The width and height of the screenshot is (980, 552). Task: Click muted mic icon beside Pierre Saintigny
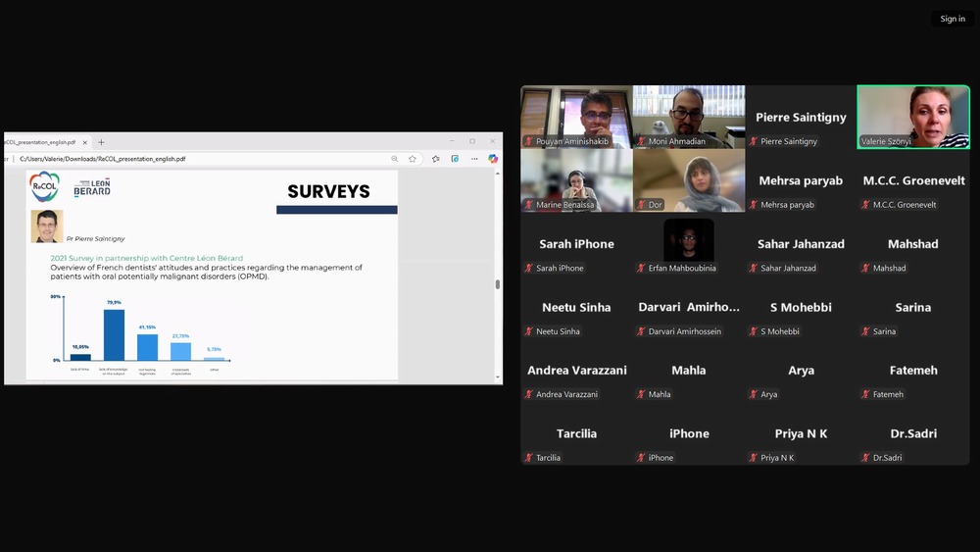[754, 141]
